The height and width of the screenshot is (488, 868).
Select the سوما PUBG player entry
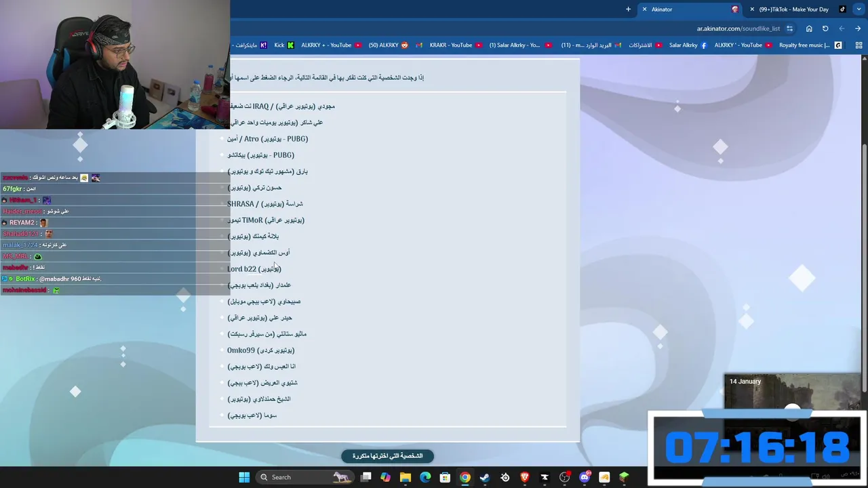252,415
